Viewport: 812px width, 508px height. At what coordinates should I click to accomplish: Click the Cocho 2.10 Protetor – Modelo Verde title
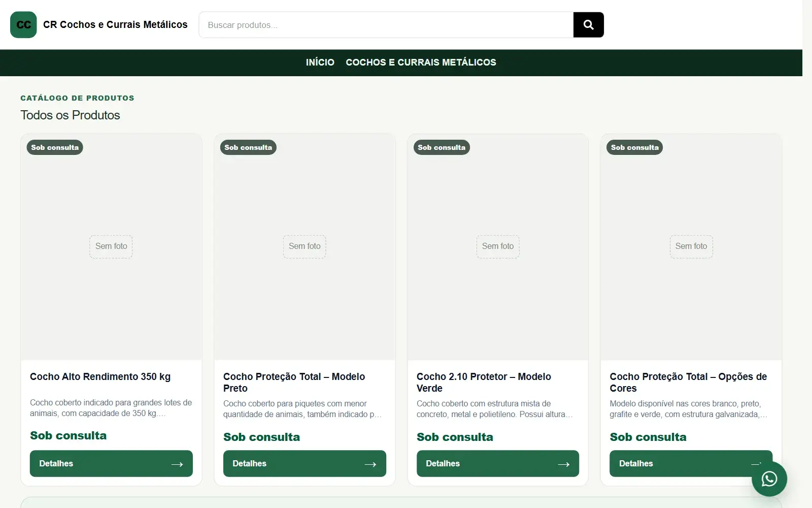484,382
